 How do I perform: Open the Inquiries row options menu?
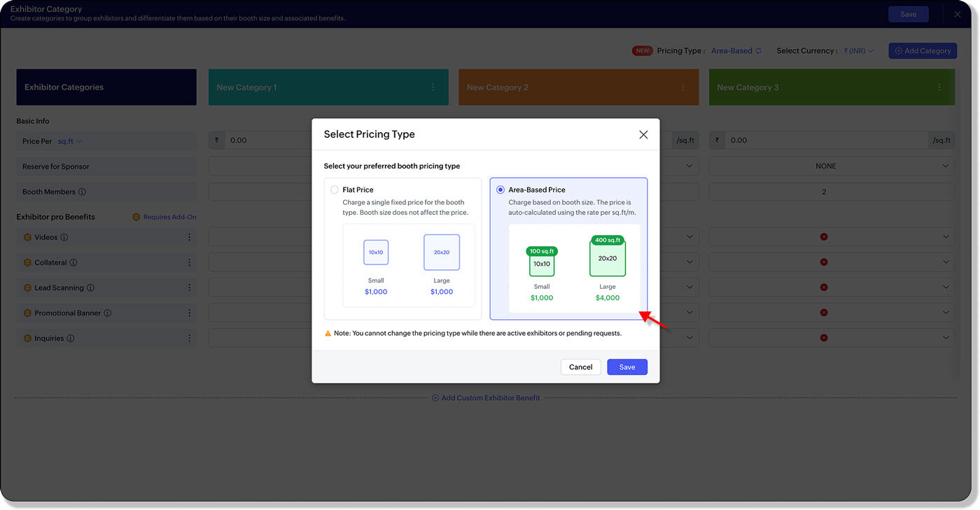click(x=189, y=338)
